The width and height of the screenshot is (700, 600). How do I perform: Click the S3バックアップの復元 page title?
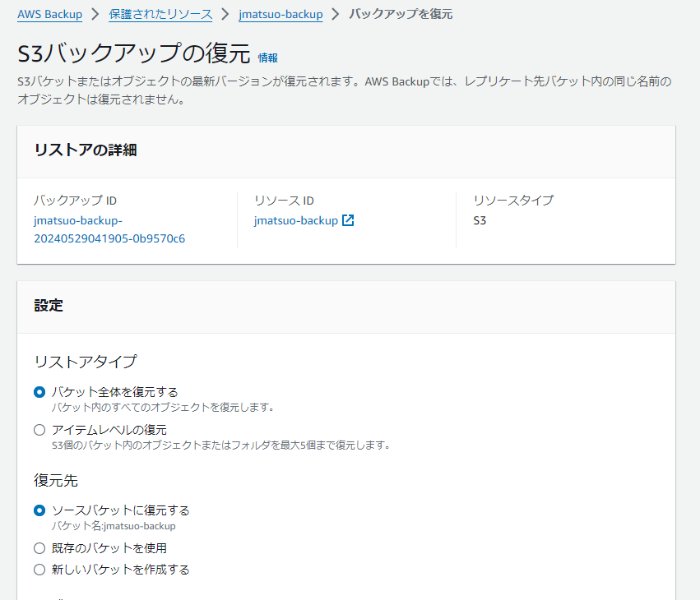pos(133,53)
